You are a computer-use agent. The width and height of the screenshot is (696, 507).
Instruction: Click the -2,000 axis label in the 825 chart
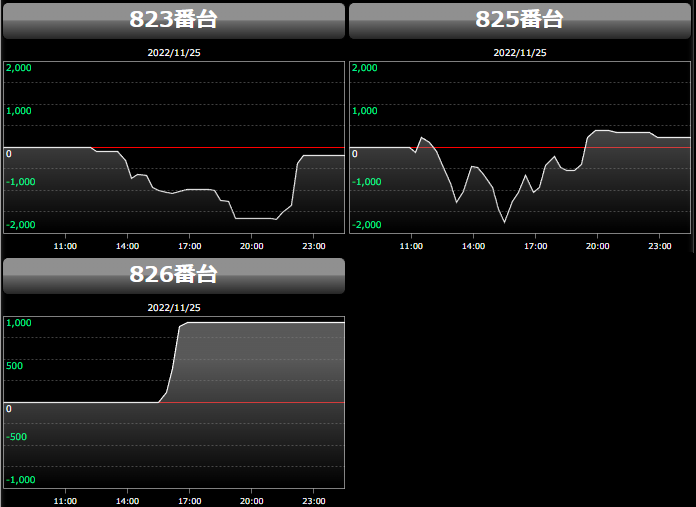(x=365, y=225)
